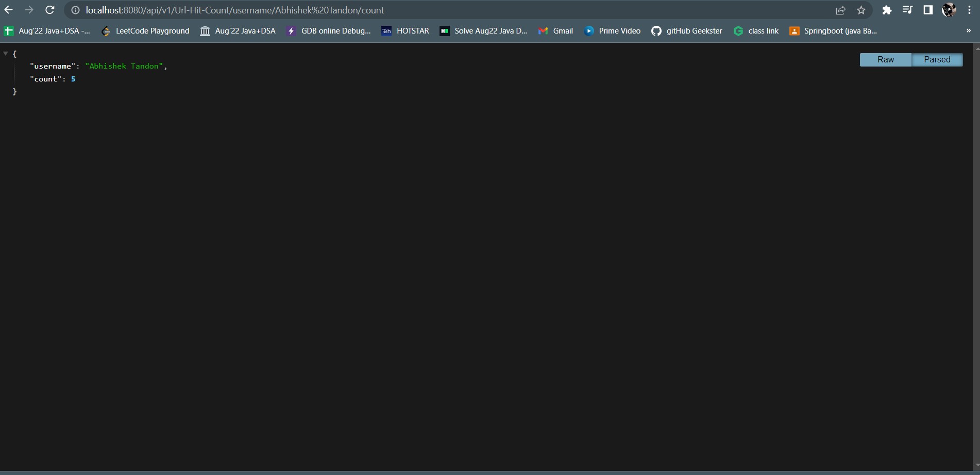Open Gmail bookmark
The image size is (980, 475).
pos(555,31)
